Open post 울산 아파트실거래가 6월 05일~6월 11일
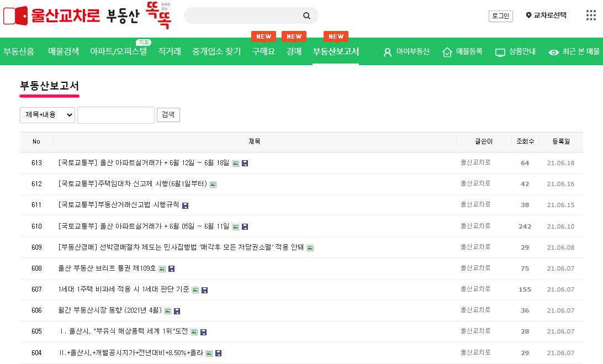 pos(144,226)
